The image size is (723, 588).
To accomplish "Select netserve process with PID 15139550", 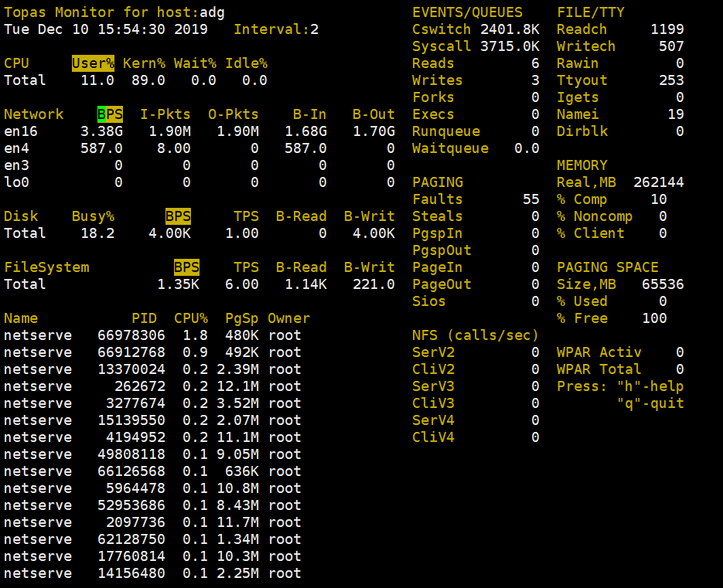I will tap(152, 421).
